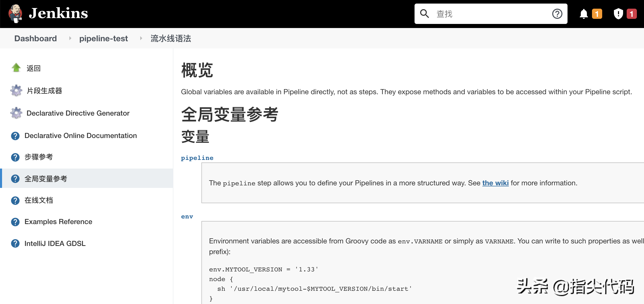The width and height of the screenshot is (644, 304).
Task: Click the Dashboard breadcrumb link
Action: pyautogui.click(x=35, y=38)
